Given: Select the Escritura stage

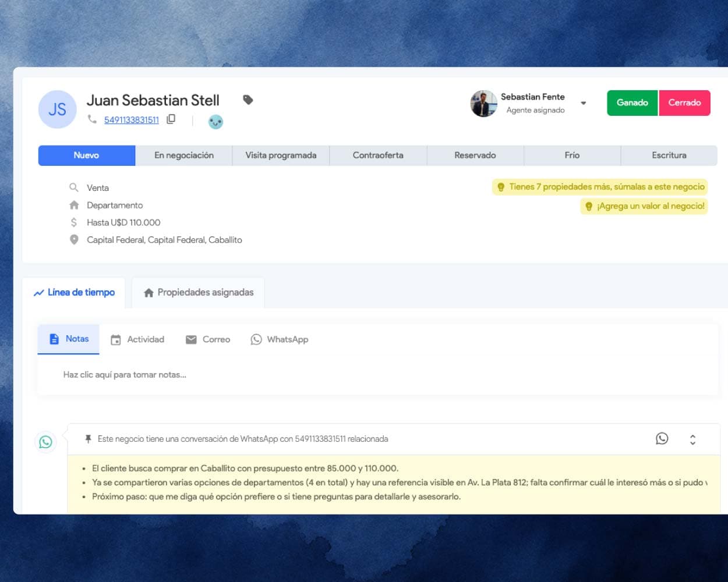Looking at the screenshot, I should point(669,155).
